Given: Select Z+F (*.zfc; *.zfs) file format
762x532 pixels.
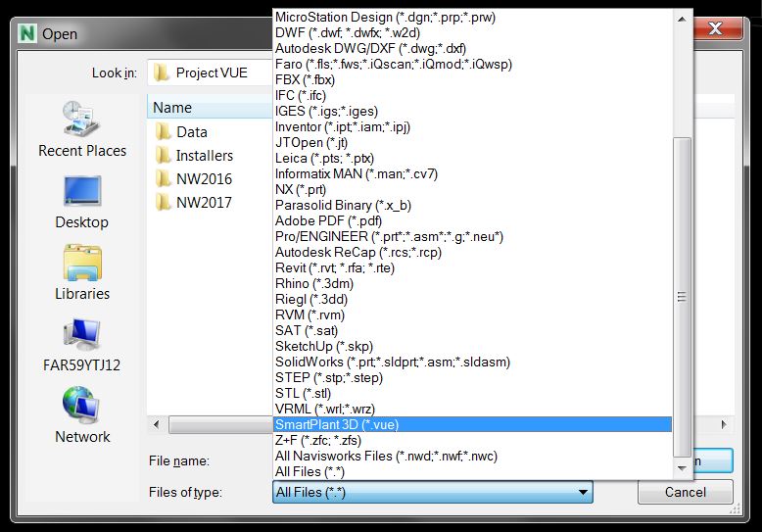Looking at the screenshot, I should coord(472,440).
